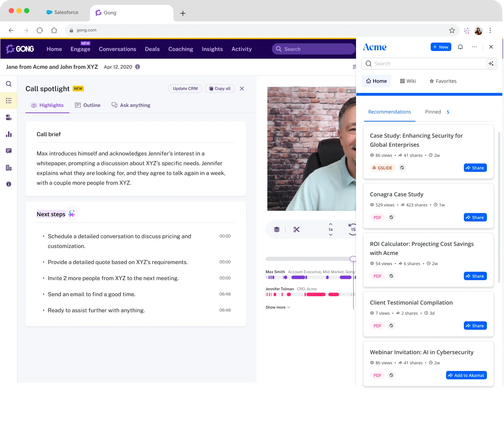The image size is (504, 445).
Task: Rewind 15 seconds in the call player
Action: point(353,229)
